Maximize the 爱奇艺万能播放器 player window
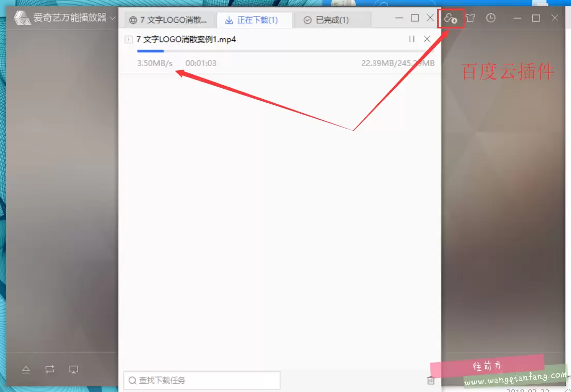This screenshot has width=571, height=392. tap(536, 18)
